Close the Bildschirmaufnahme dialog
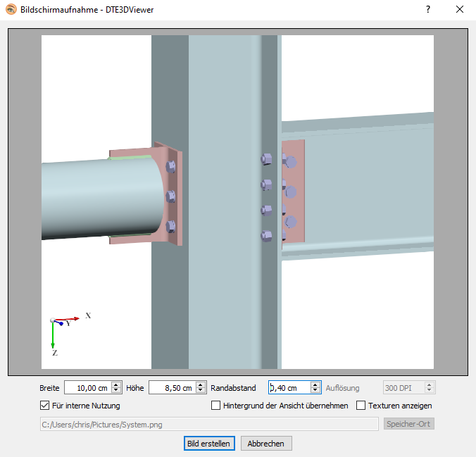This screenshot has height=457, width=476. 460,9
